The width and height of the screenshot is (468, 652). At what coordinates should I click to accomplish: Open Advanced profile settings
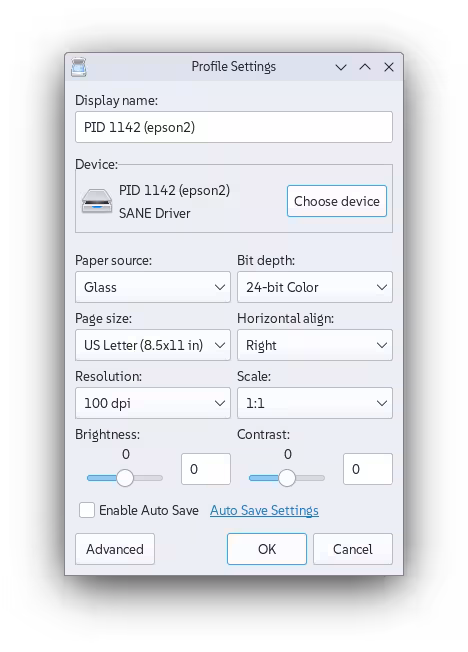pyautogui.click(x=115, y=549)
